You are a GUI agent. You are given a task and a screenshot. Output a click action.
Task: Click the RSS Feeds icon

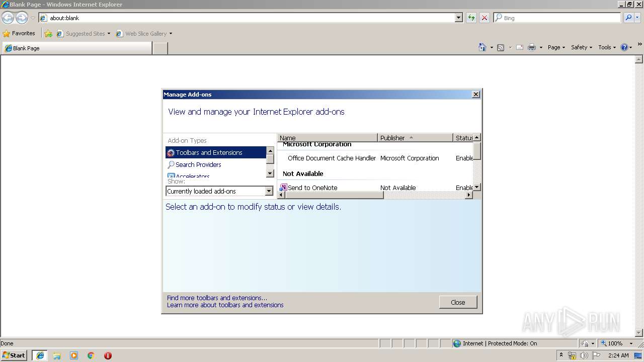click(501, 47)
